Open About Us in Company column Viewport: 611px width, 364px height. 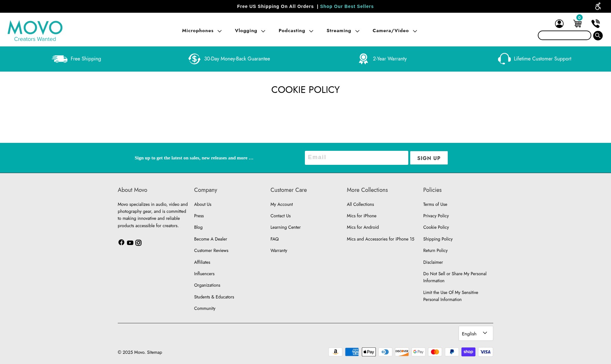(203, 204)
